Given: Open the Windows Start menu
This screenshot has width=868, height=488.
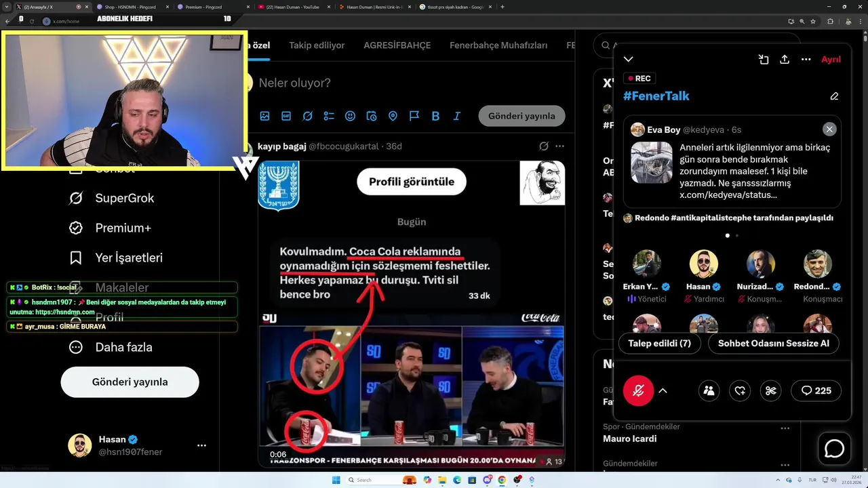Looking at the screenshot, I should coord(336,480).
